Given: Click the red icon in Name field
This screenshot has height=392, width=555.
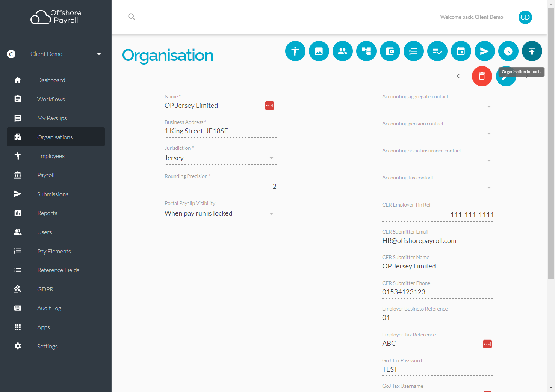Looking at the screenshot, I should 269,106.
